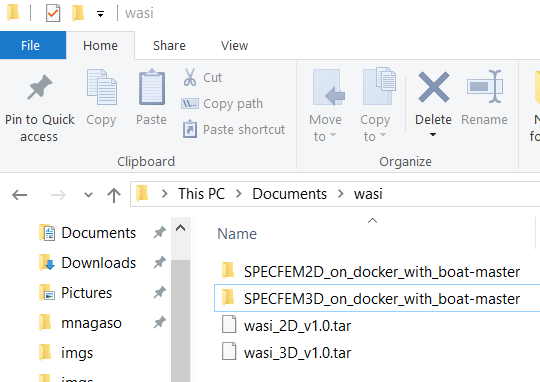Click the SPECFEM3D folder icon

(228, 297)
